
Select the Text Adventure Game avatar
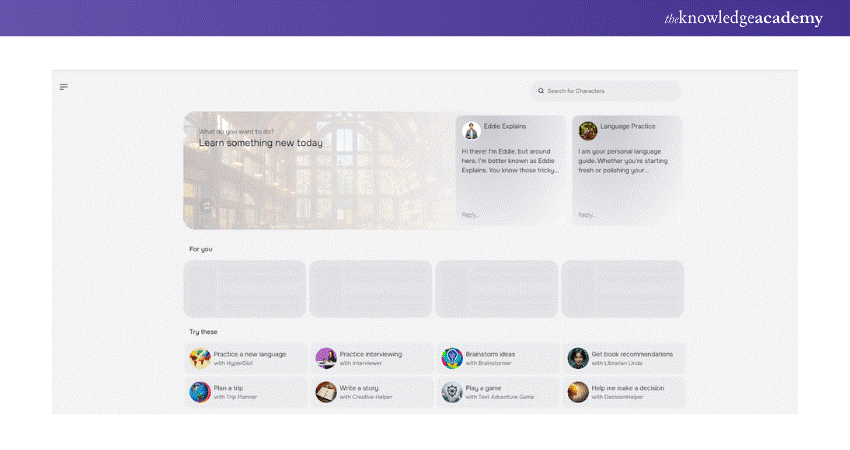click(x=452, y=392)
